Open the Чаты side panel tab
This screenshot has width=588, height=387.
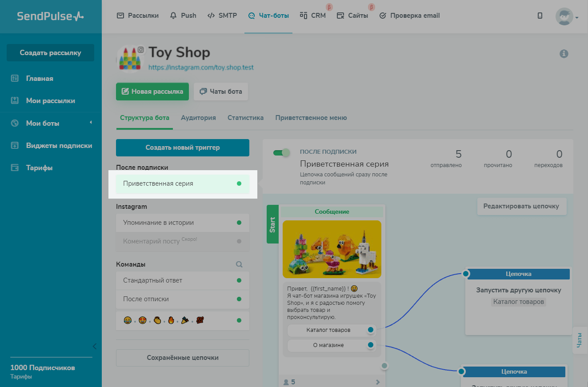tap(580, 340)
